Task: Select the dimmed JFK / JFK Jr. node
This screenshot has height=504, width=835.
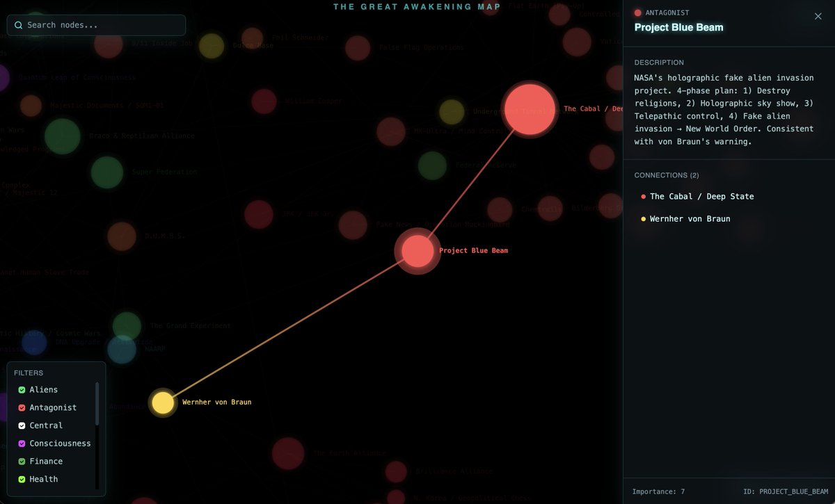Action: coord(259,214)
